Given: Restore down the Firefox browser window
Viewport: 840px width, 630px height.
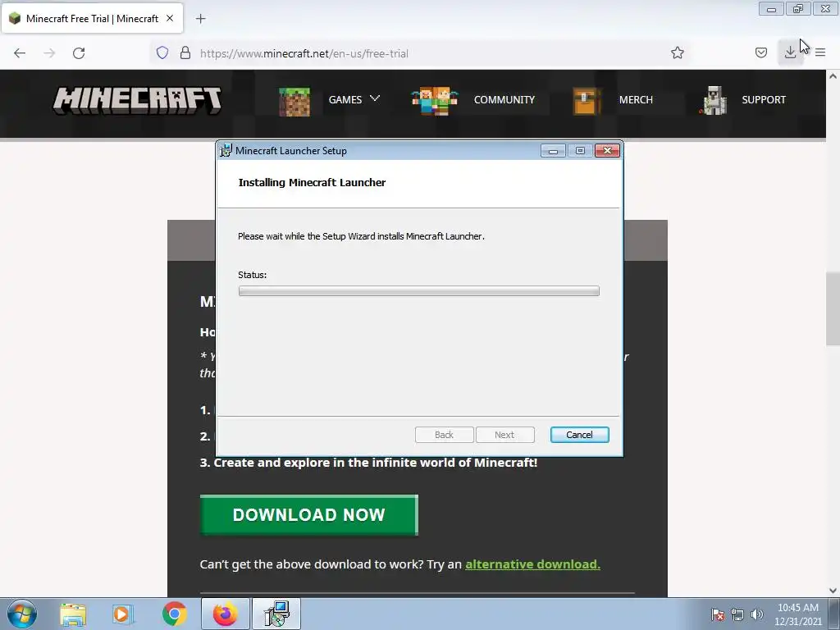Looking at the screenshot, I should pyautogui.click(x=798, y=8).
